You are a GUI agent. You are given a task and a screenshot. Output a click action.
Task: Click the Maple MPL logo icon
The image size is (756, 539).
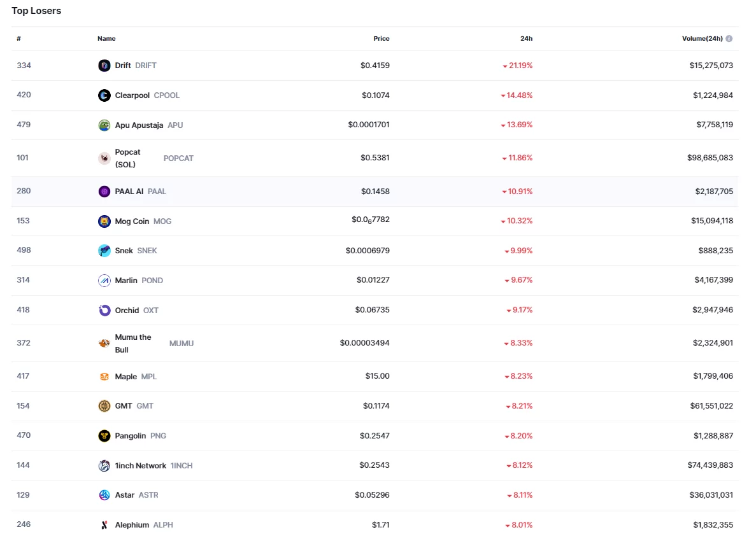(x=104, y=377)
